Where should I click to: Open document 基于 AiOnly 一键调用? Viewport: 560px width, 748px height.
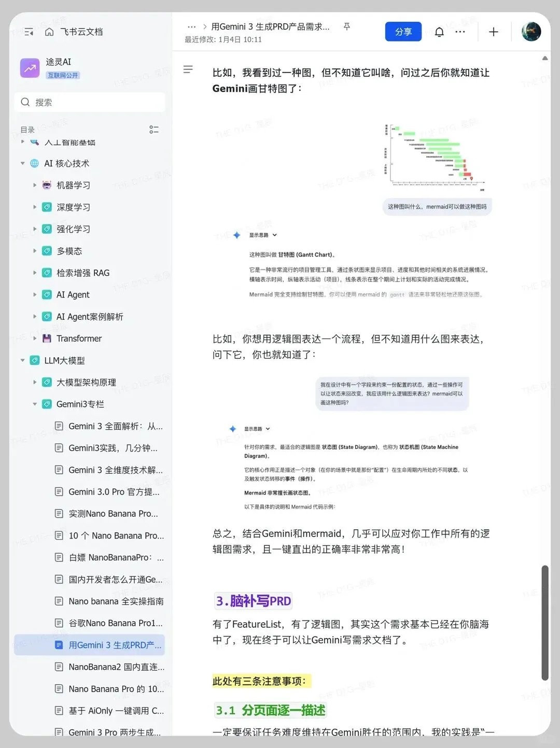click(116, 711)
